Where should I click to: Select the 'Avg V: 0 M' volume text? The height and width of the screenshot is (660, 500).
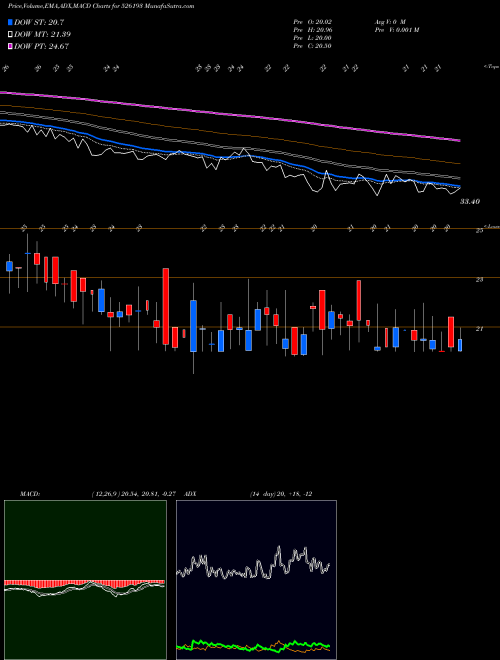click(390, 21)
